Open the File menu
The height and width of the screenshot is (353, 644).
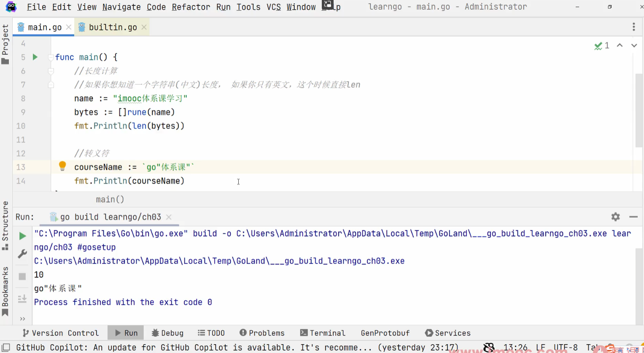coord(36,7)
